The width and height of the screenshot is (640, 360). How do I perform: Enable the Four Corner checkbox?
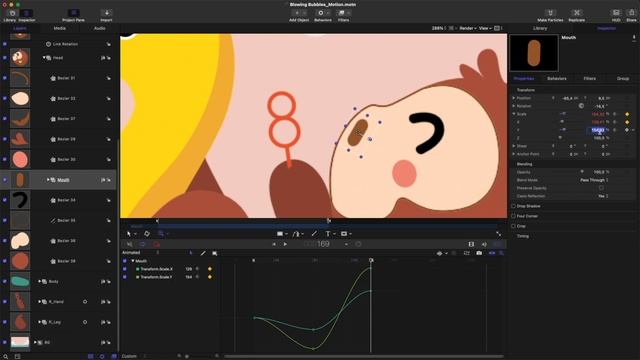(513, 216)
